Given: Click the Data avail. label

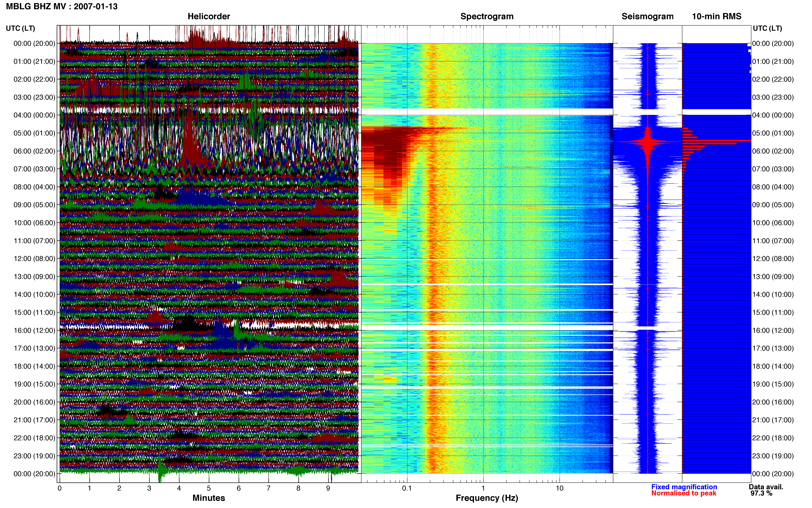Looking at the screenshot, I should (766, 487).
